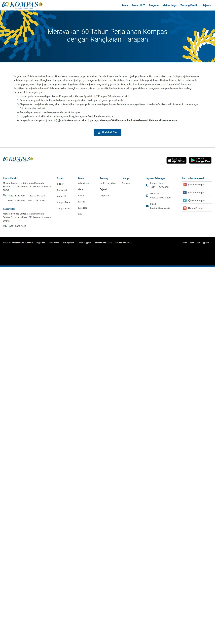Viewport: 215px width, 644px height.
Task: Open the Klasika link
Action: 82,202
